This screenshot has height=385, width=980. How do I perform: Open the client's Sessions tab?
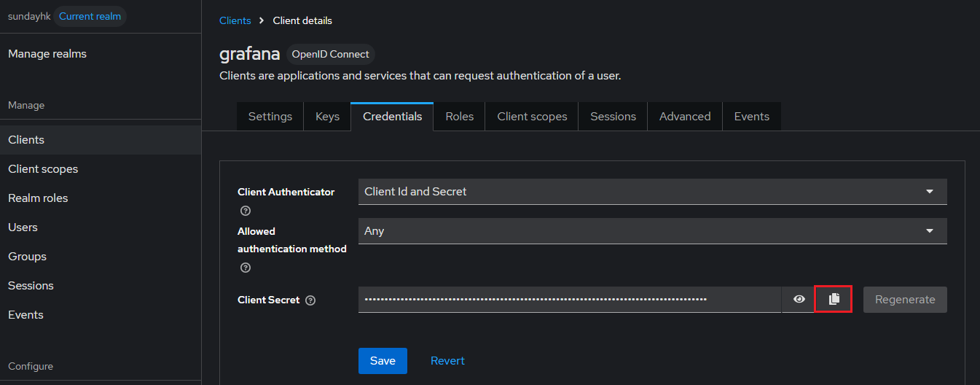pyautogui.click(x=613, y=117)
